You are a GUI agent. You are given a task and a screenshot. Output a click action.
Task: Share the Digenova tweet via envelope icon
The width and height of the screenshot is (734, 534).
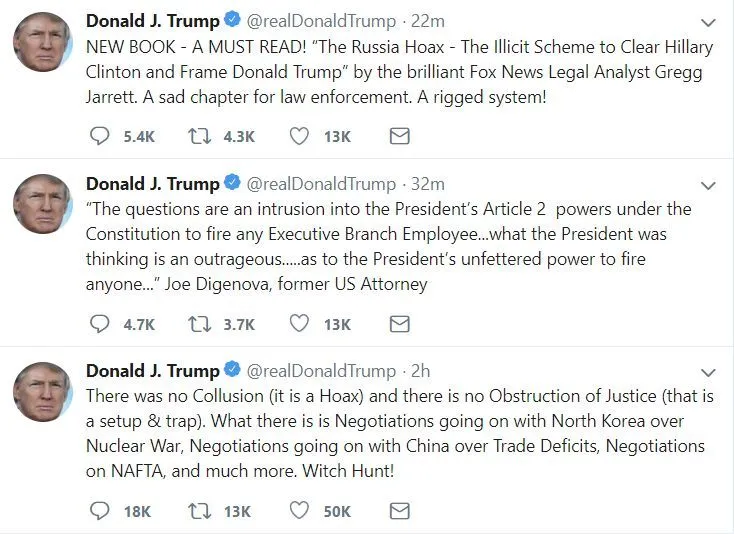399,323
